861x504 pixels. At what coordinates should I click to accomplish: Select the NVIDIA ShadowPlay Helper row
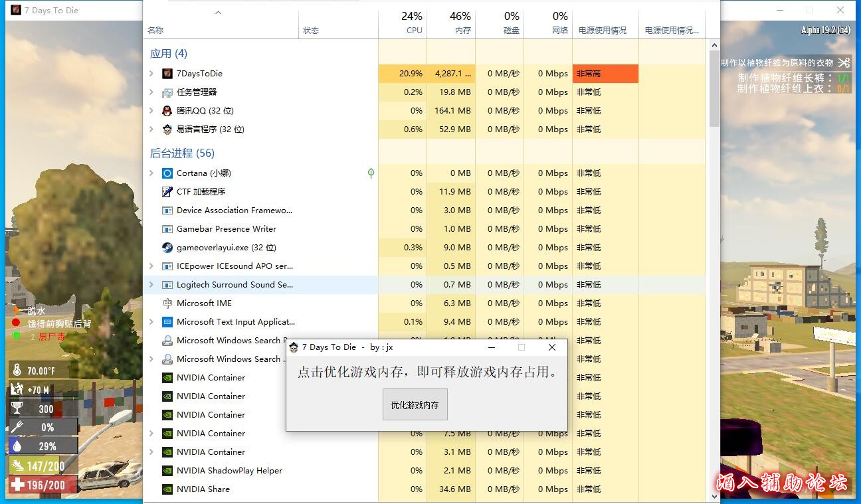pyautogui.click(x=425, y=471)
